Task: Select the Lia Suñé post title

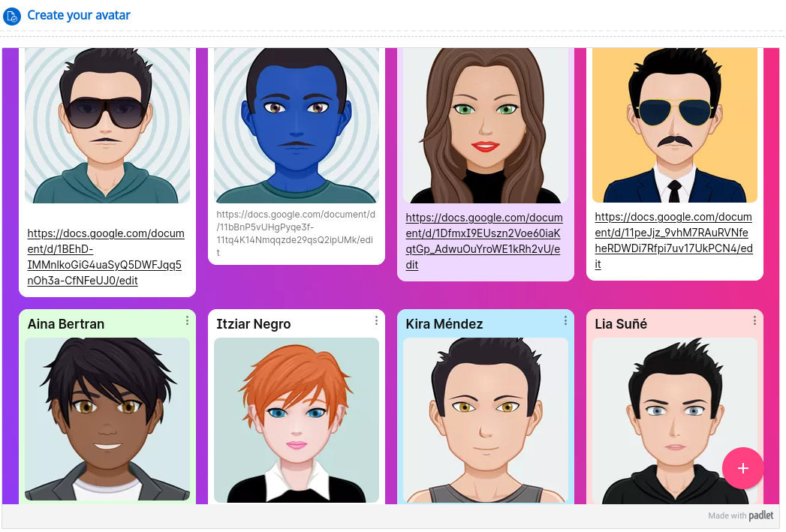Action: point(621,324)
